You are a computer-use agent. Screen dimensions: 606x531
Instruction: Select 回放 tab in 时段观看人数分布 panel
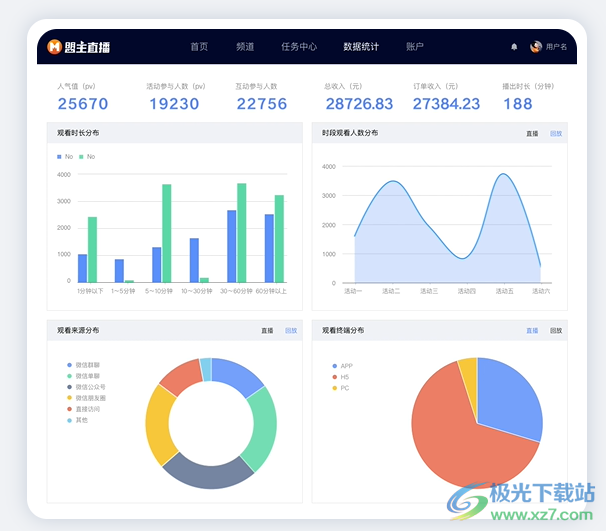tap(556, 133)
